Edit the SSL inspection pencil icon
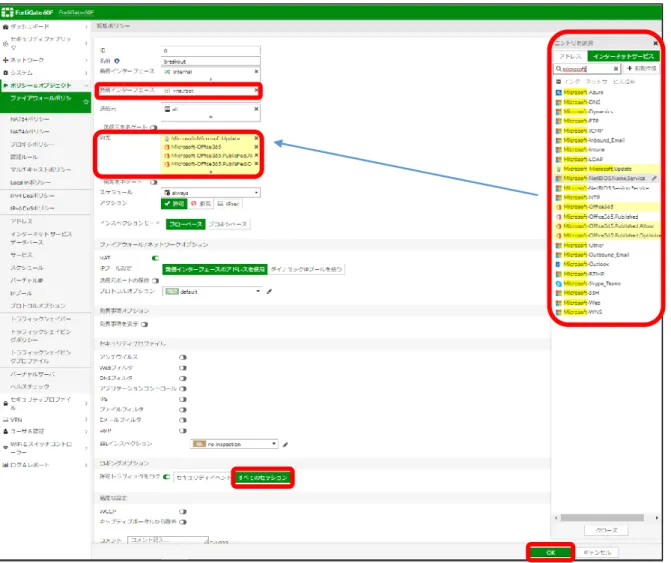This screenshot has height=563, width=671. pyautogui.click(x=285, y=444)
